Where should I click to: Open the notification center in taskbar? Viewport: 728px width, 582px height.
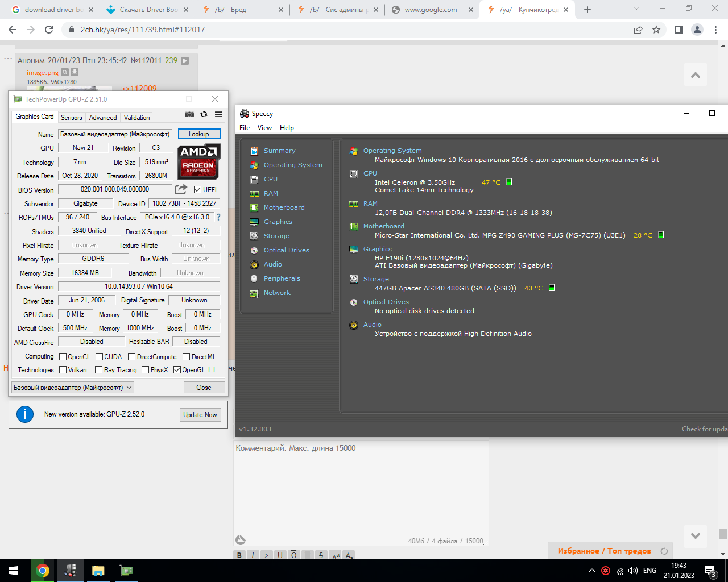coord(710,571)
